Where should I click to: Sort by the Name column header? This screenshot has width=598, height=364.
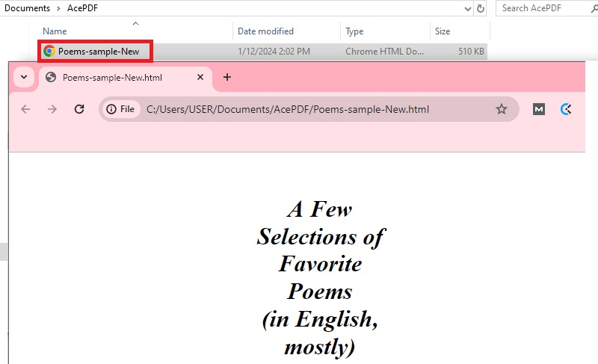[55, 31]
